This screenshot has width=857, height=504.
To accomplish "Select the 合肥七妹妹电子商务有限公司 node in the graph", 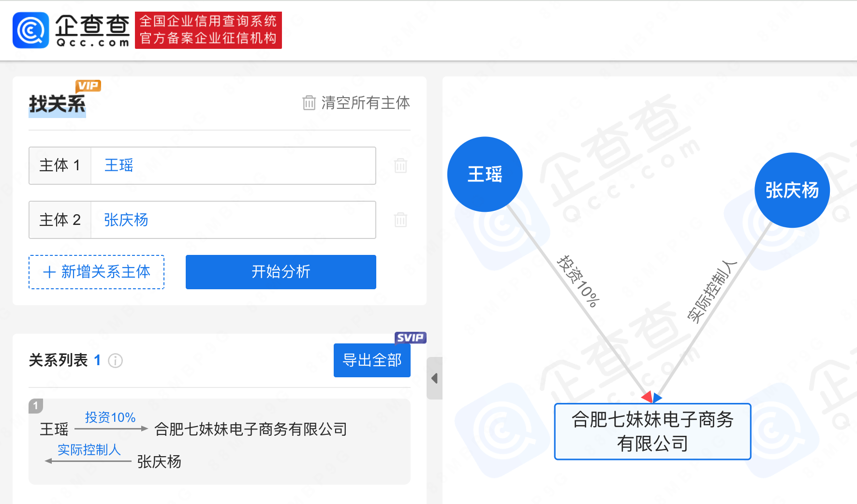I will (652, 431).
